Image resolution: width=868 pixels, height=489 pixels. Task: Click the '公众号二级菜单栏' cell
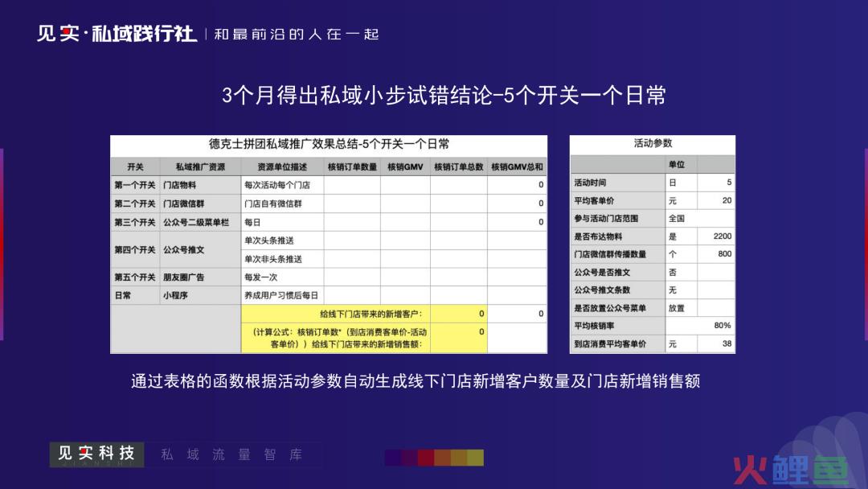[x=200, y=222]
